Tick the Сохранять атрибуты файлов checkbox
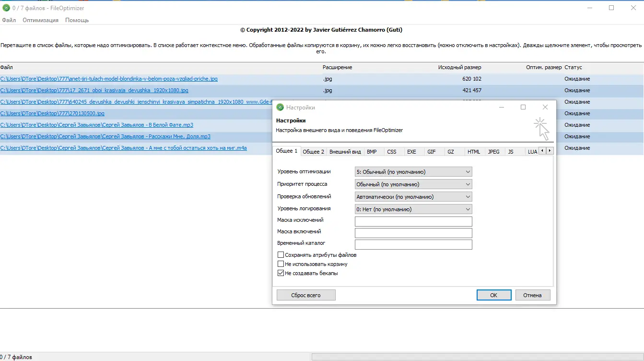644x361 pixels. [281, 255]
